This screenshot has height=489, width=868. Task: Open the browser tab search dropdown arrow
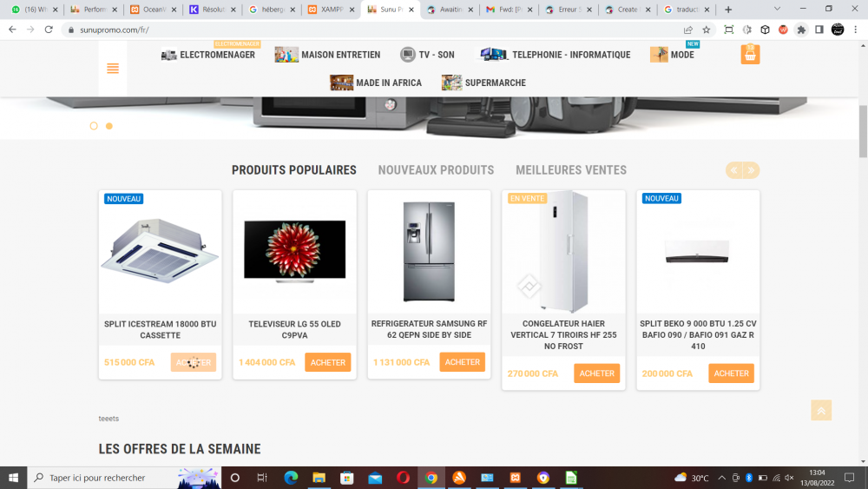point(777,10)
